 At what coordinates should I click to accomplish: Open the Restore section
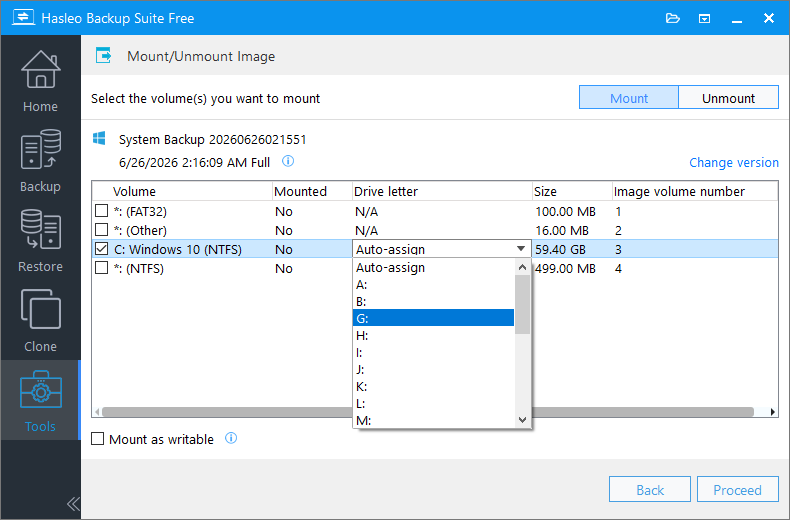(40, 240)
